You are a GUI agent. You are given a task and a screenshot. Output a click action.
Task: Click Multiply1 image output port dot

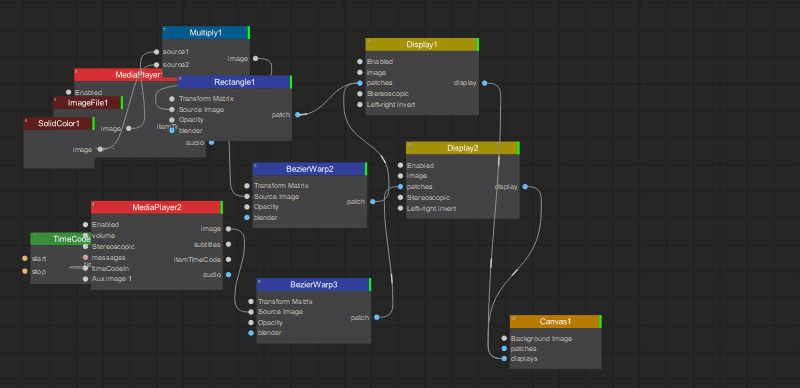point(255,59)
